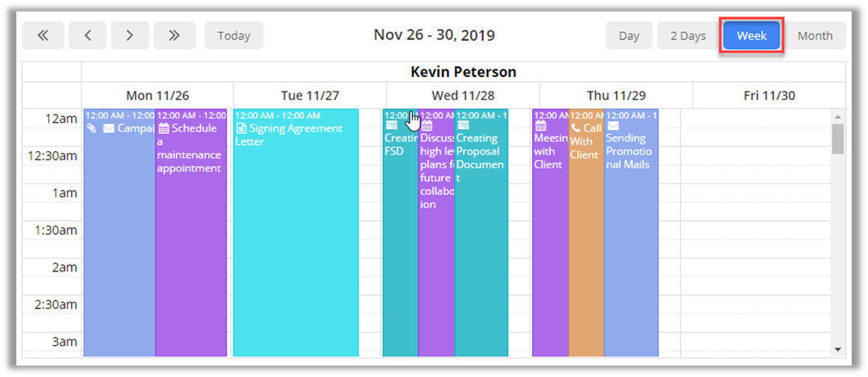Click task icon on Creating Proposal Document
The width and height of the screenshot is (868, 377).
(x=463, y=126)
